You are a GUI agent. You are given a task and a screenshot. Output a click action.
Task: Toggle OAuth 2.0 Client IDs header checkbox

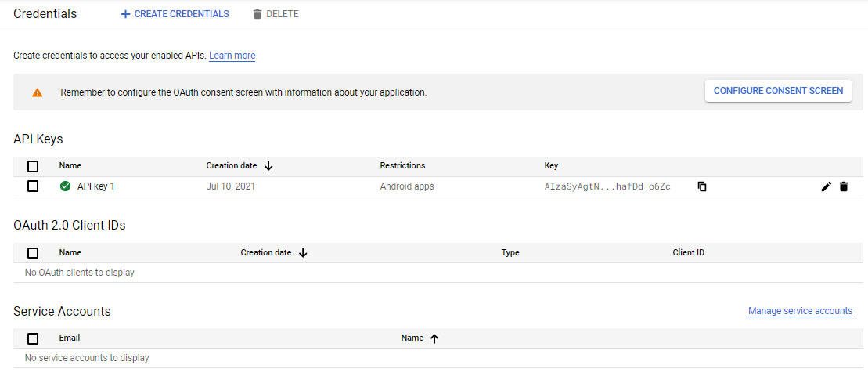pos(33,253)
